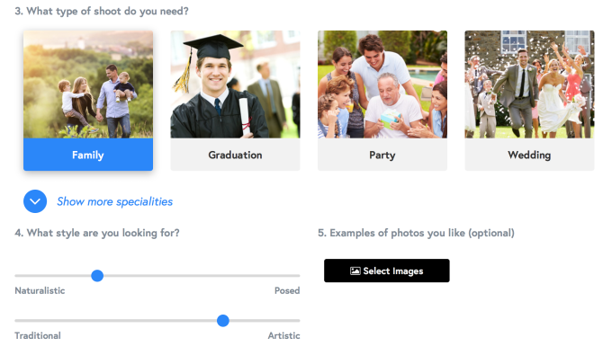
Task: Click the Traditional–Artistic slider handle
Action: (x=223, y=320)
